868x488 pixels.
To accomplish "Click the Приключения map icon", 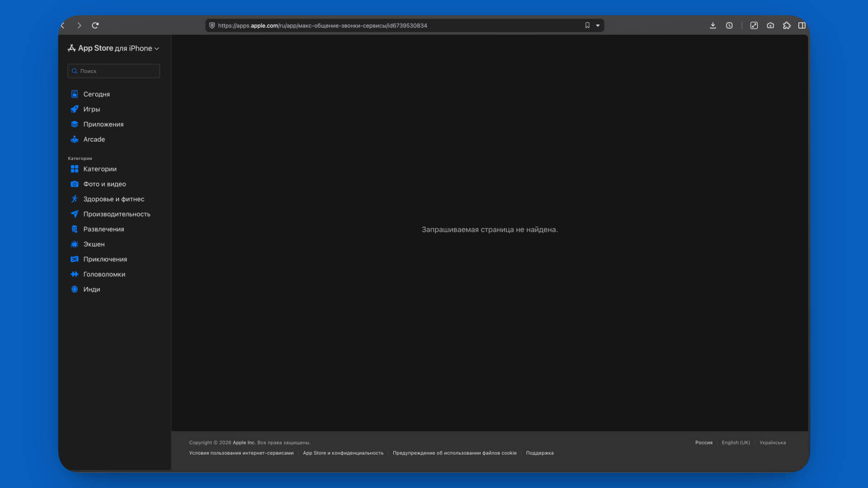I will pos(75,259).
